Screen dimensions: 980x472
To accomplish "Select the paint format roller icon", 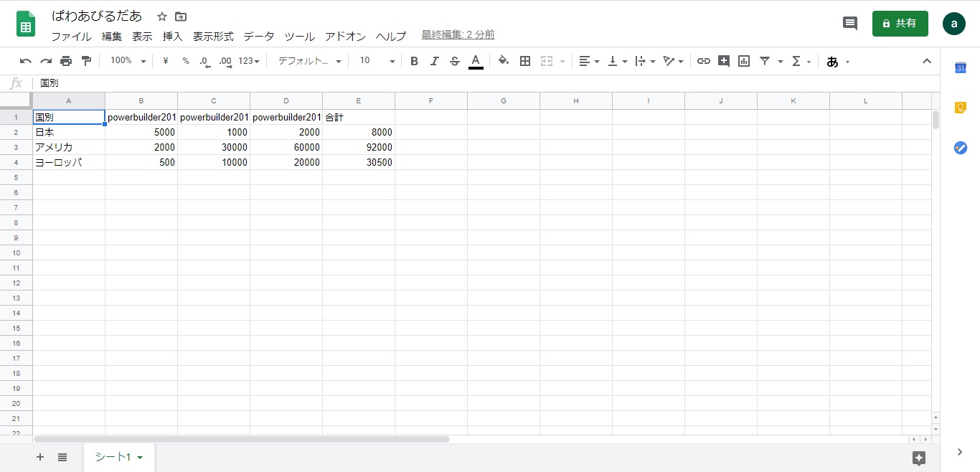I will [x=86, y=61].
